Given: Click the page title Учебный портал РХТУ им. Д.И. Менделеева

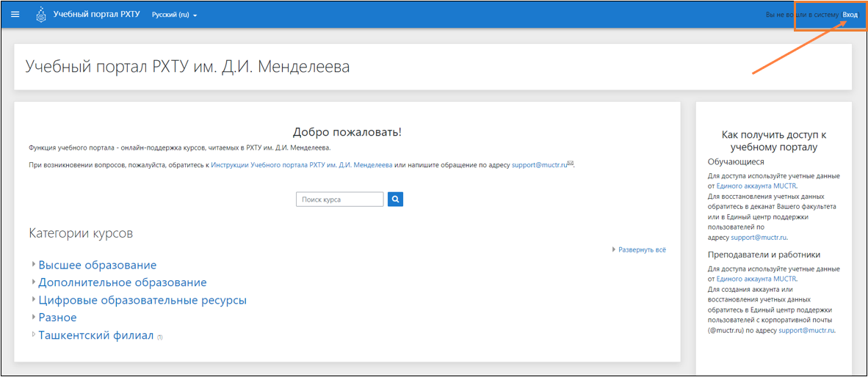Looking at the screenshot, I should coord(188,67).
